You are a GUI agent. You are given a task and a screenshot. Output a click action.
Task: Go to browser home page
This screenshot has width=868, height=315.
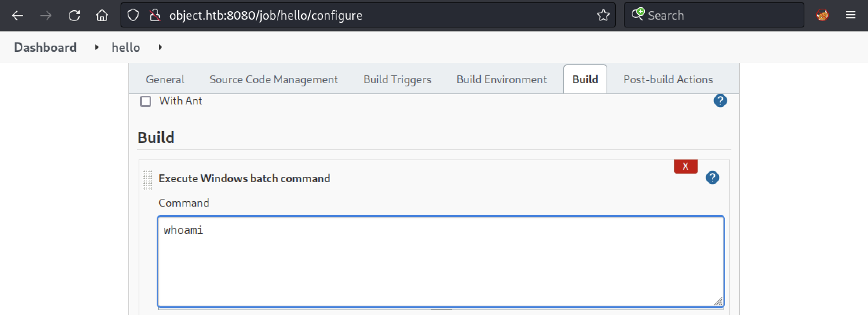coord(102,16)
